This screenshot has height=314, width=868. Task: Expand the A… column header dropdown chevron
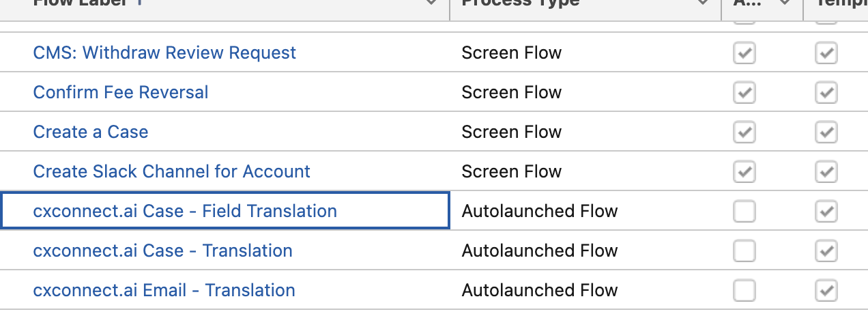[x=784, y=3]
